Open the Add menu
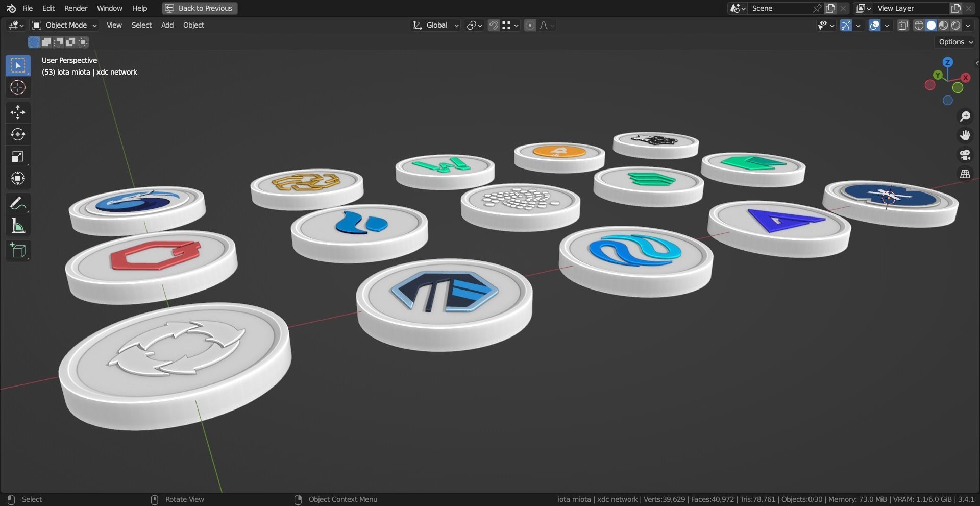The image size is (980, 506). click(x=167, y=25)
